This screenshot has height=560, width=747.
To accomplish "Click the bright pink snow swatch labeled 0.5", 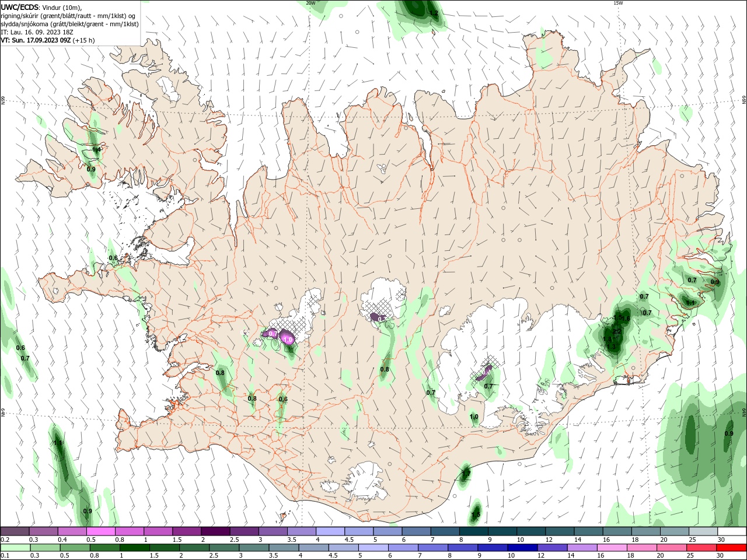I will [100, 531].
